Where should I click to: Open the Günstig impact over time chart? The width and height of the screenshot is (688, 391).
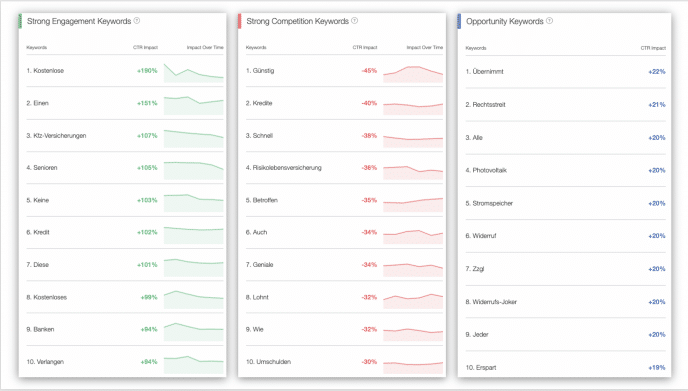[413, 74]
